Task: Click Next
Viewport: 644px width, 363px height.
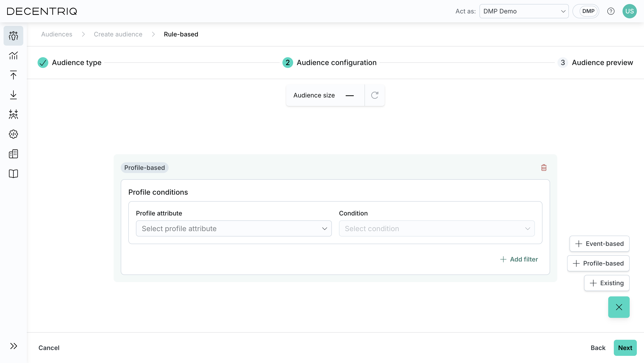Action: (x=625, y=348)
